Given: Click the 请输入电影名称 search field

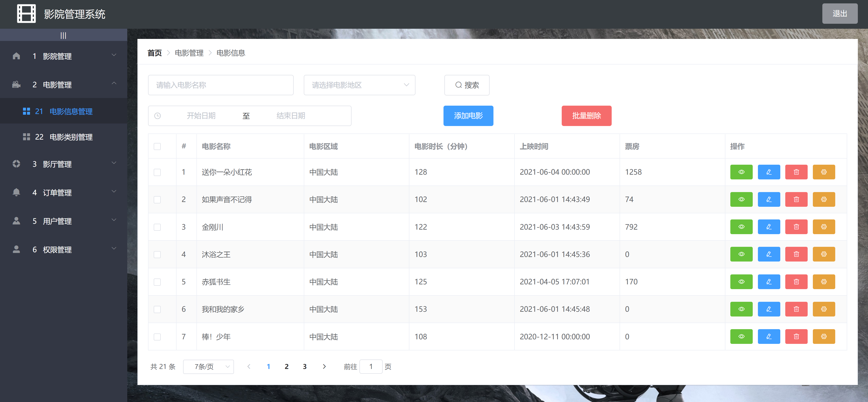Looking at the screenshot, I should 220,85.
